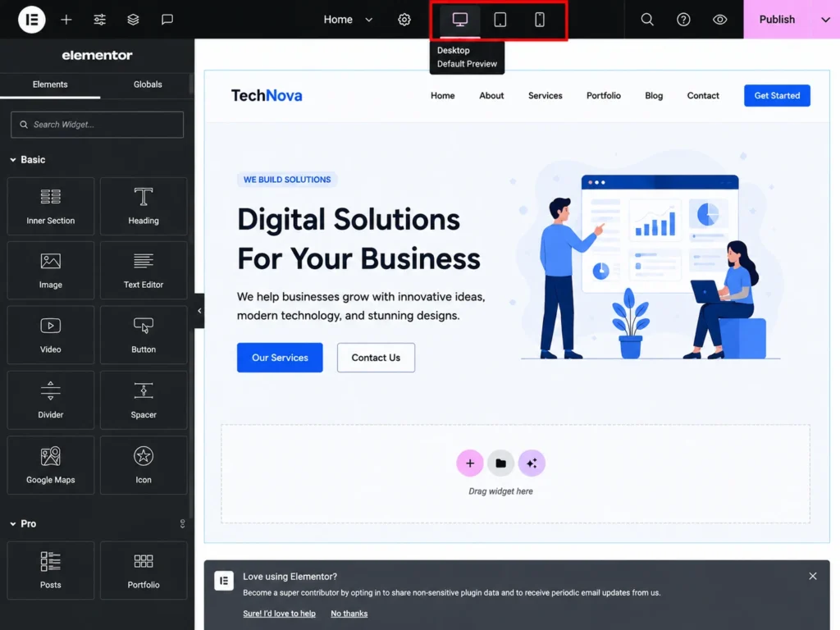Dismiss the Love using Elementor notice
The height and width of the screenshot is (630, 840).
813,576
